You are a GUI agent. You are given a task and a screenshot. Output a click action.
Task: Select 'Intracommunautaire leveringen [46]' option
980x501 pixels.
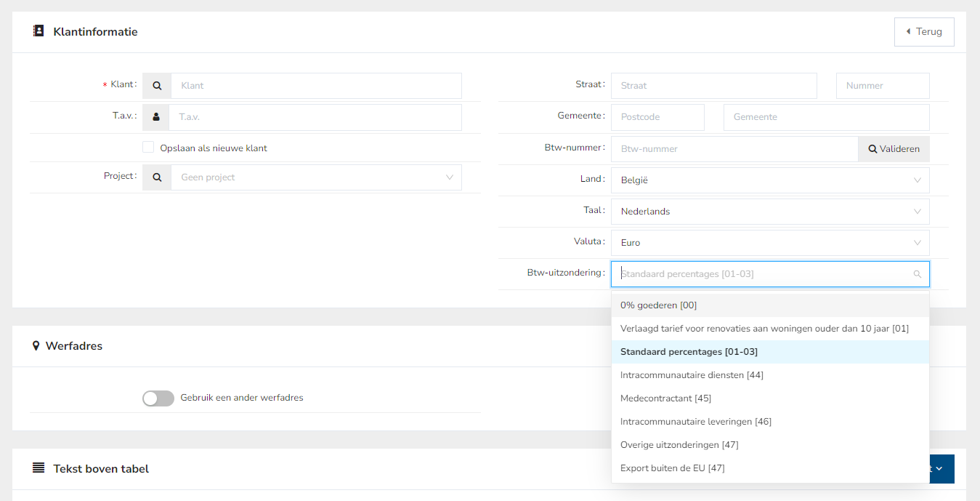[x=695, y=422]
